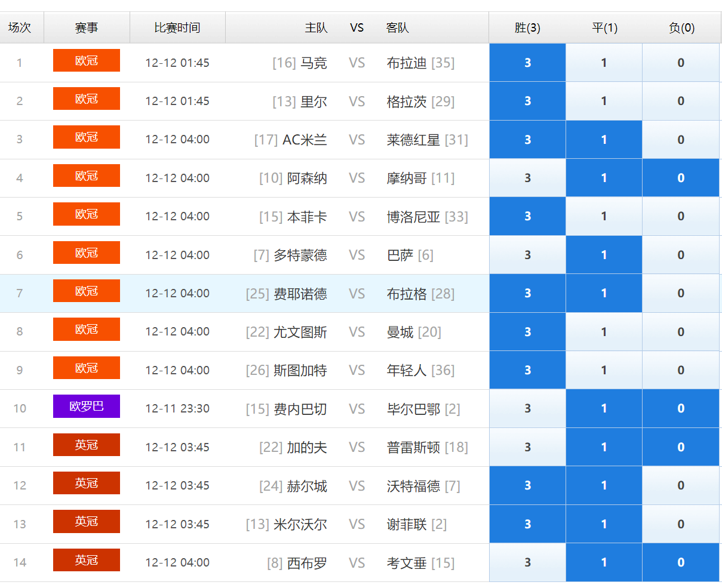Toggle loss (0) for 西布罗 vs 考文垂
Screen dimensions: 722x588
point(681,562)
